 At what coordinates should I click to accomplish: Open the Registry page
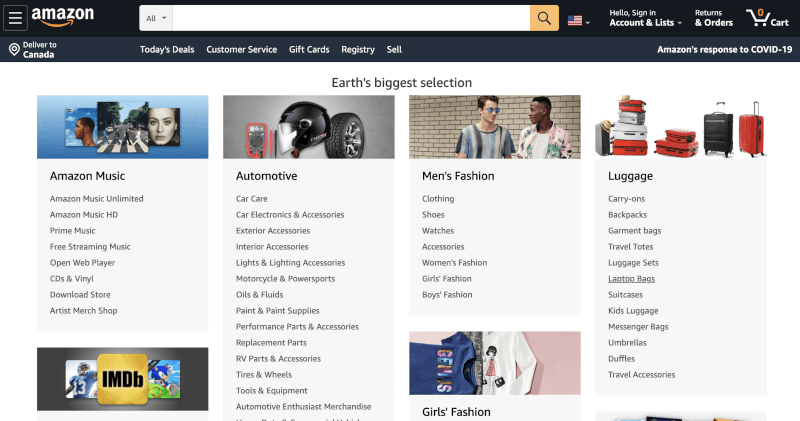click(358, 49)
